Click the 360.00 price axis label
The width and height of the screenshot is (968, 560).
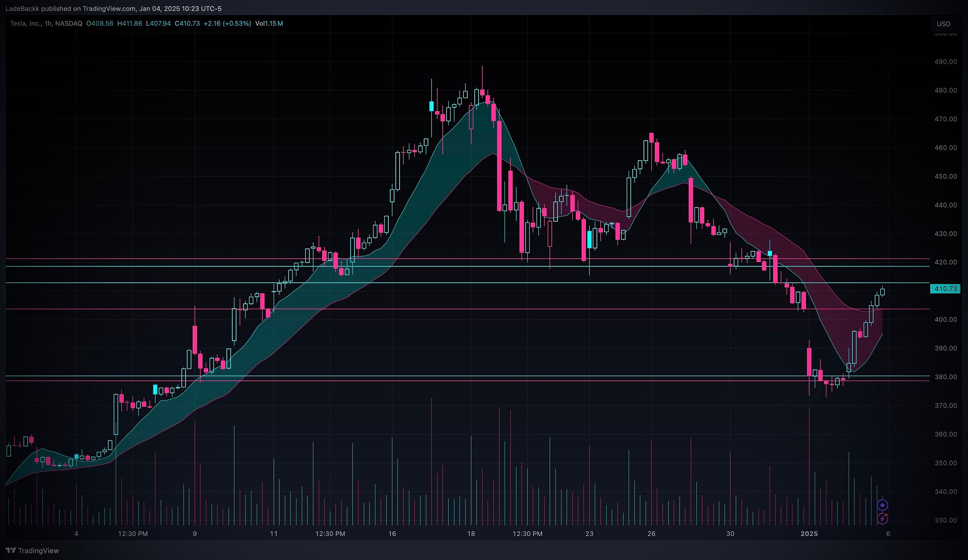[946, 434]
